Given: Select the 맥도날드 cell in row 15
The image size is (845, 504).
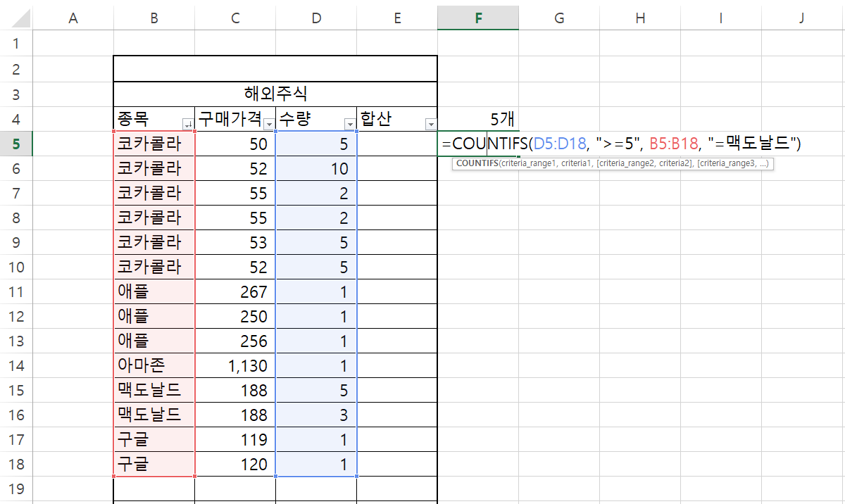Looking at the screenshot, I should (154, 390).
